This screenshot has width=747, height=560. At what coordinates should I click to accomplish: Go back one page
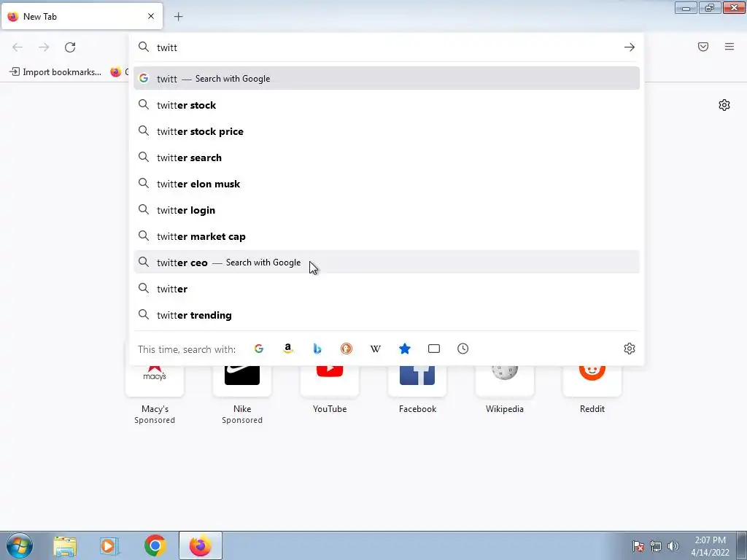pyautogui.click(x=18, y=47)
